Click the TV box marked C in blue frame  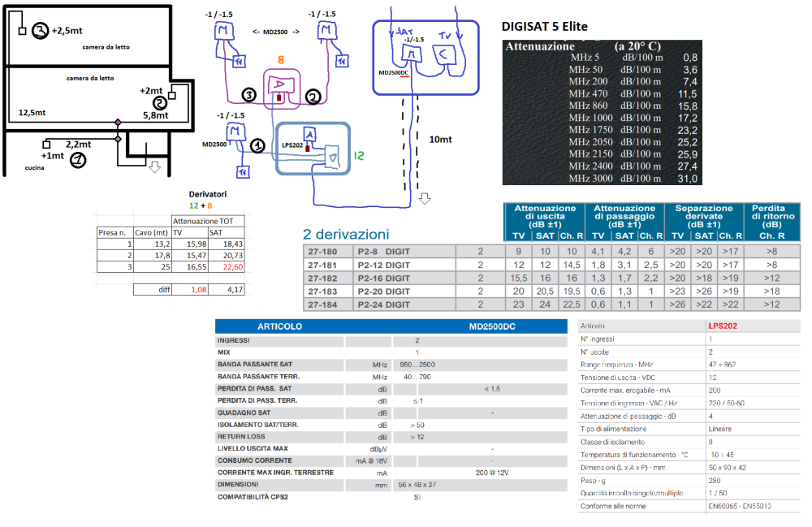tap(445, 54)
